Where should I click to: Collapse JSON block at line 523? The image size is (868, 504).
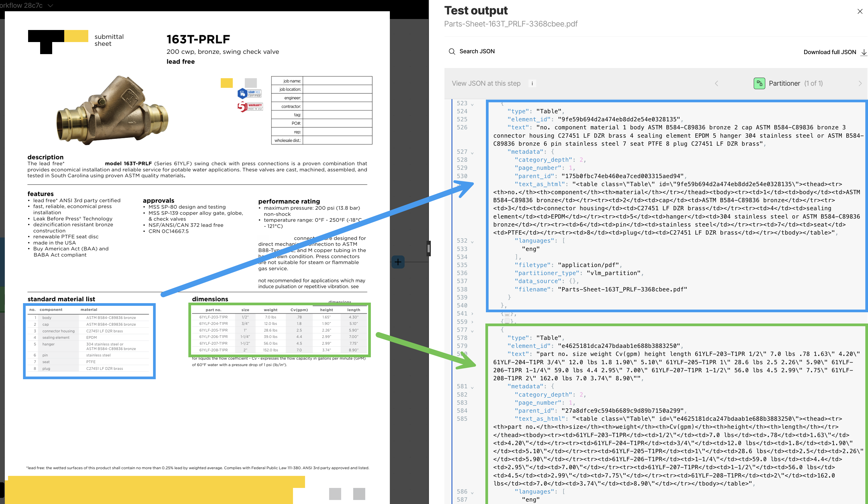pyautogui.click(x=472, y=104)
